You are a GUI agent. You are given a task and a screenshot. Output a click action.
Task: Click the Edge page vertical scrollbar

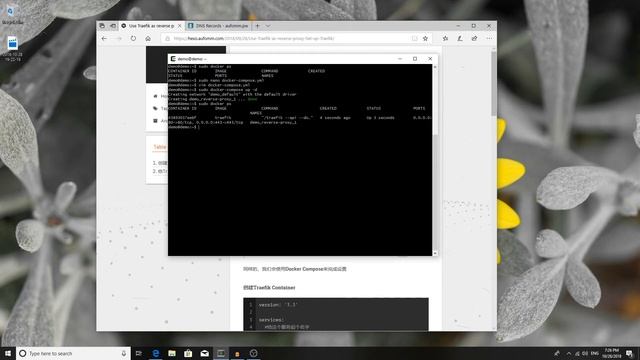pos(494,83)
